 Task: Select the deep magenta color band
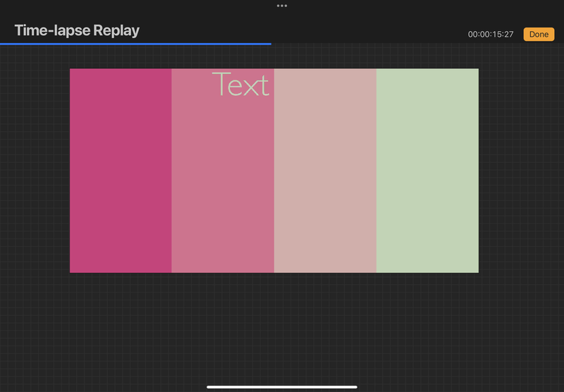121,176
